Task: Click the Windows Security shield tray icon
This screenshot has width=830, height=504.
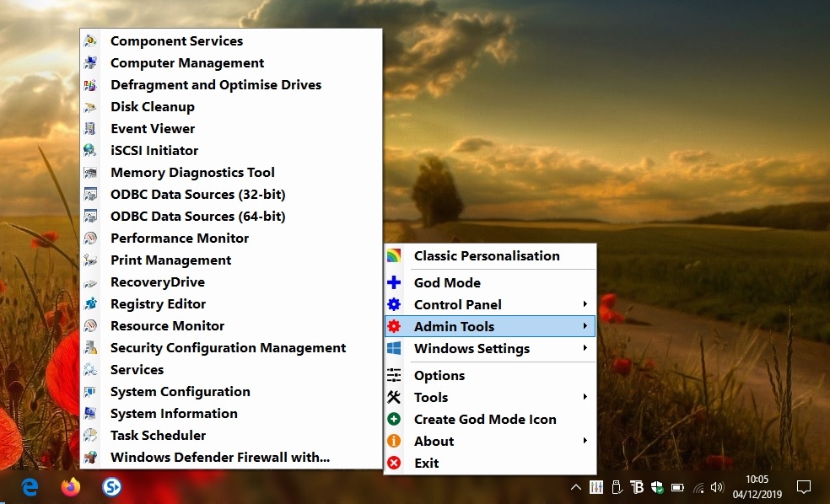Action: click(657, 488)
